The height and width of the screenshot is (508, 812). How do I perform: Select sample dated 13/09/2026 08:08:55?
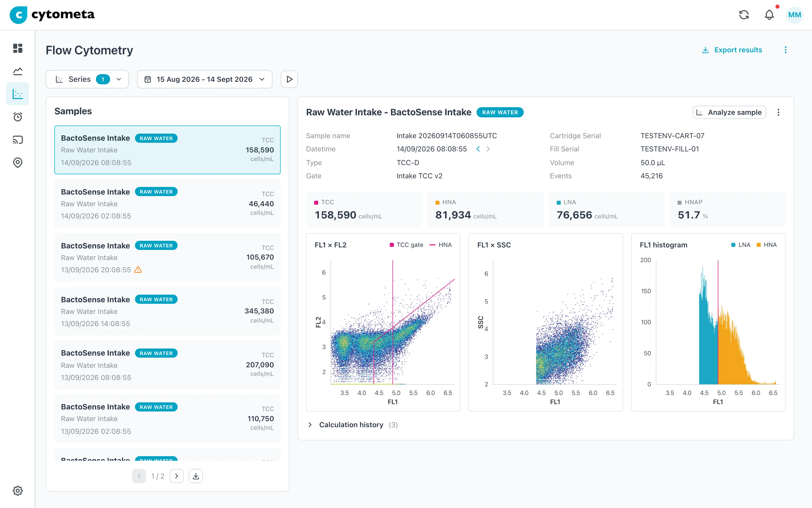167,365
